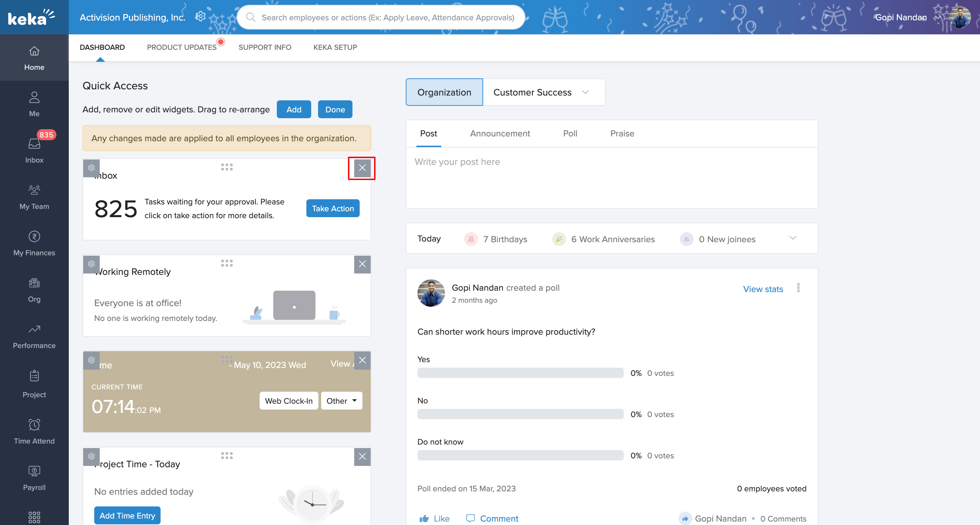
Task: Open the time widget settings gear
Action: [x=91, y=360]
